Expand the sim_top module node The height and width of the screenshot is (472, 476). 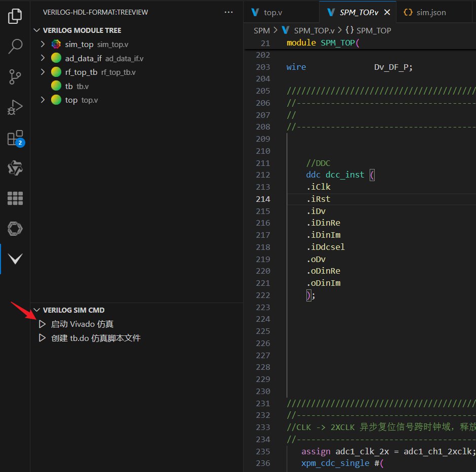point(43,44)
